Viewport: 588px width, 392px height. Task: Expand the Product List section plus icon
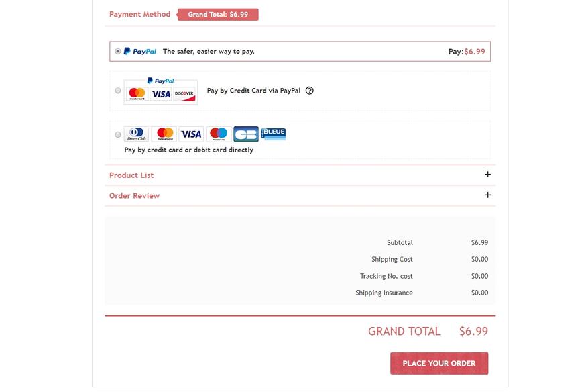point(487,175)
